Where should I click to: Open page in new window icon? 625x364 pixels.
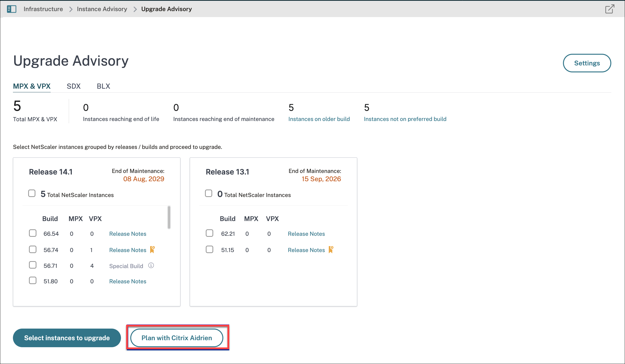(x=609, y=9)
